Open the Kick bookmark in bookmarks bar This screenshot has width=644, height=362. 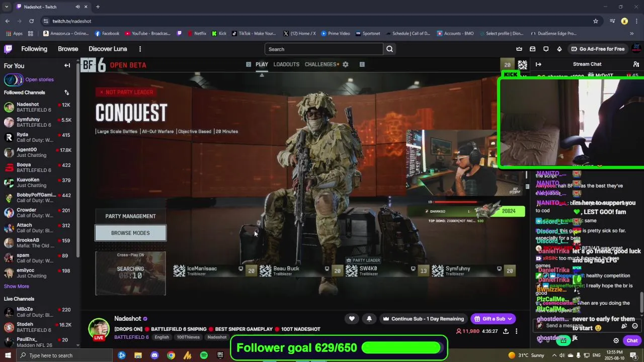click(x=219, y=34)
